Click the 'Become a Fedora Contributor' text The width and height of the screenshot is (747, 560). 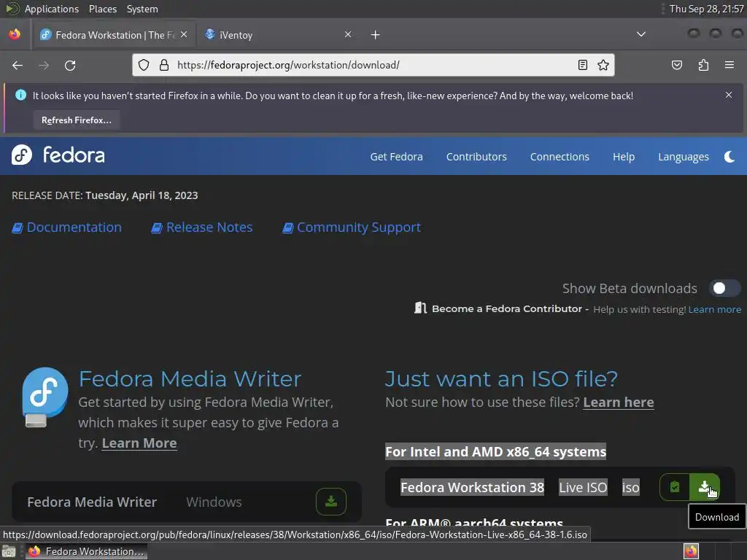[507, 308]
